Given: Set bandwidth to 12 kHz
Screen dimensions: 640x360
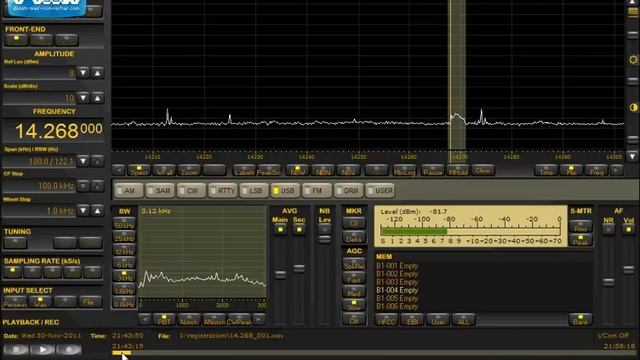Looking at the screenshot, I should 124,250.
